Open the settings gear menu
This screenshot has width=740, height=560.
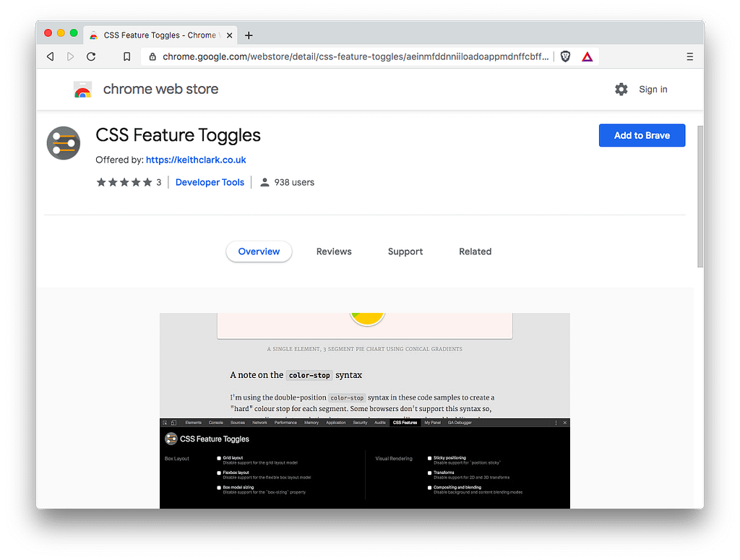click(x=621, y=89)
